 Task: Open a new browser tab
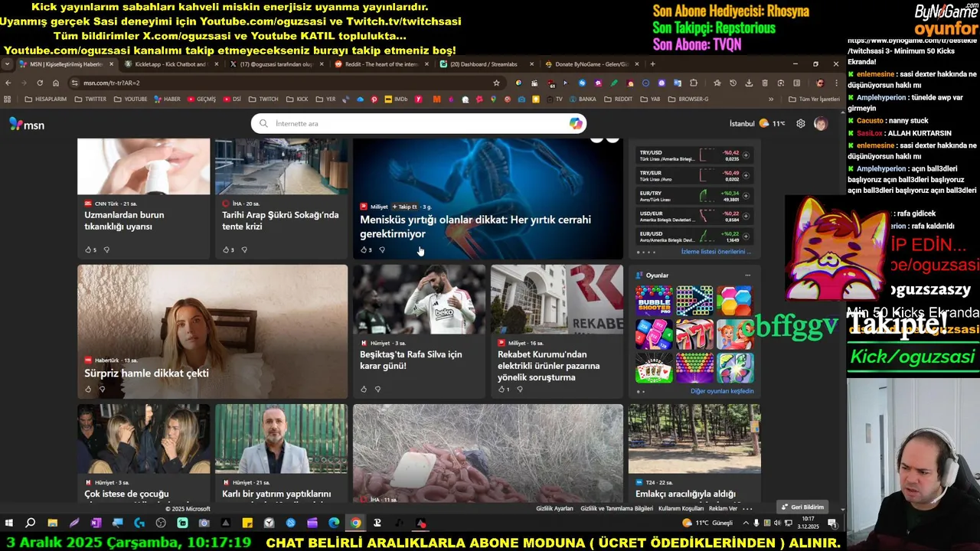pos(652,64)
